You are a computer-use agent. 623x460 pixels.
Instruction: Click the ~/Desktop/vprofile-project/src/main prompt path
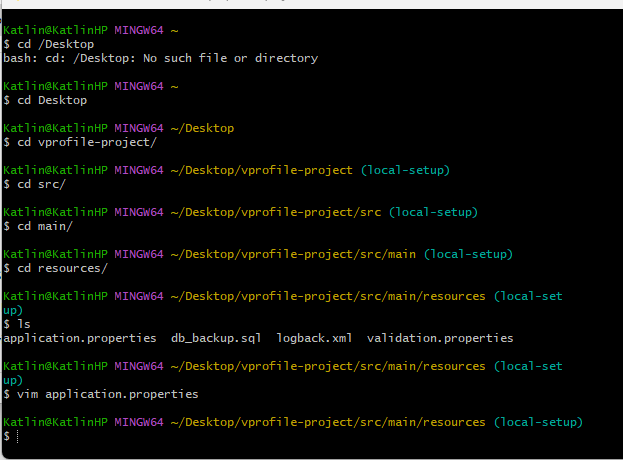[293, 254]
